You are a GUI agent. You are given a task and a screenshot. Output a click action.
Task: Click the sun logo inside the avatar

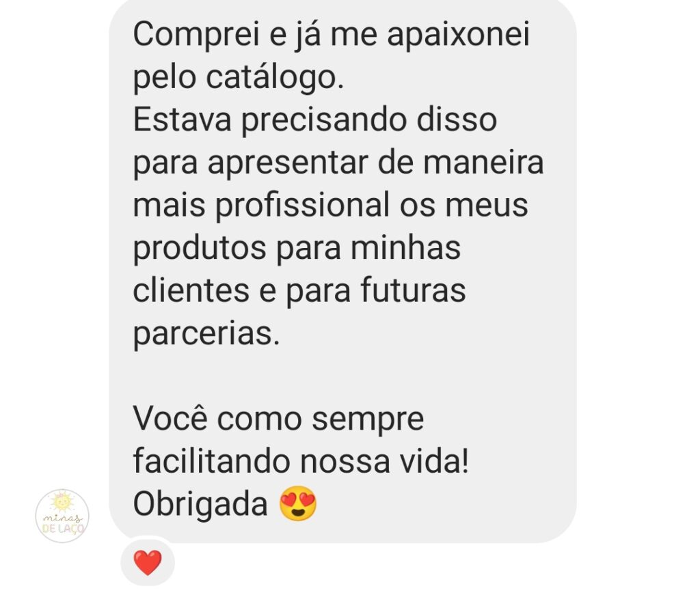(x=62, y=501)
